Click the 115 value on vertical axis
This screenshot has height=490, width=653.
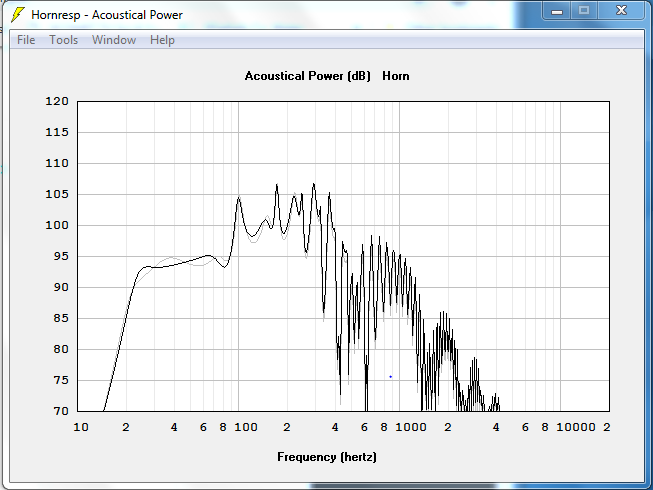(57, 132)
